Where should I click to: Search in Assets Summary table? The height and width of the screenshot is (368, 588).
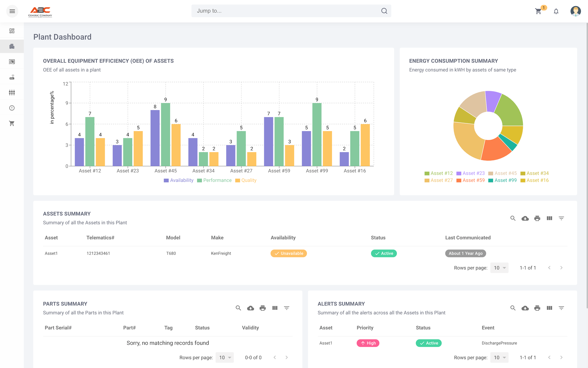[513, 218]
